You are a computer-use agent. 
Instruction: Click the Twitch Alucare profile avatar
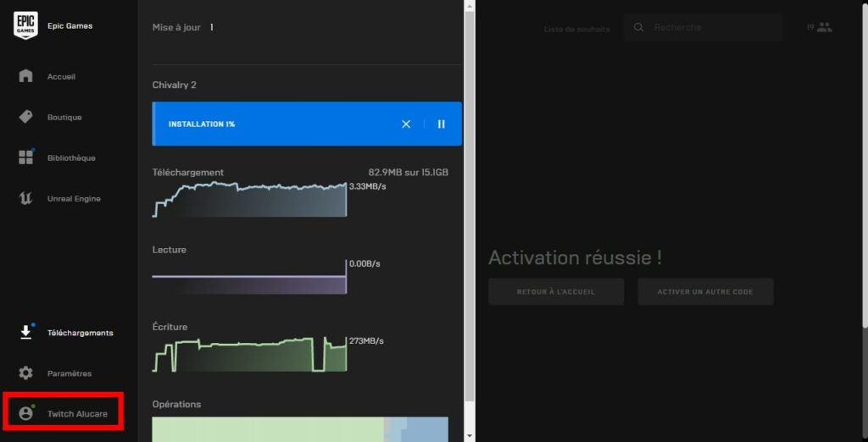pyautogui.click(x=25, y=413)
